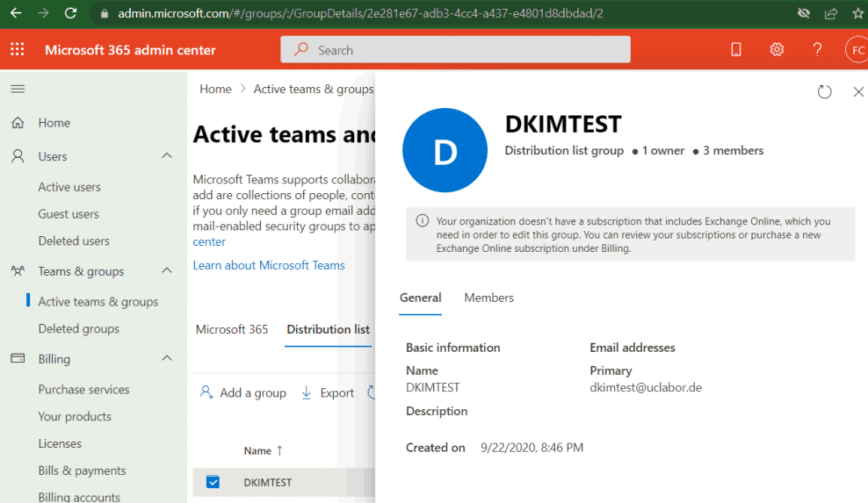Open the mobile app phone icon
The width and height of the screenshot is (868, 503).
coord(735,50)
